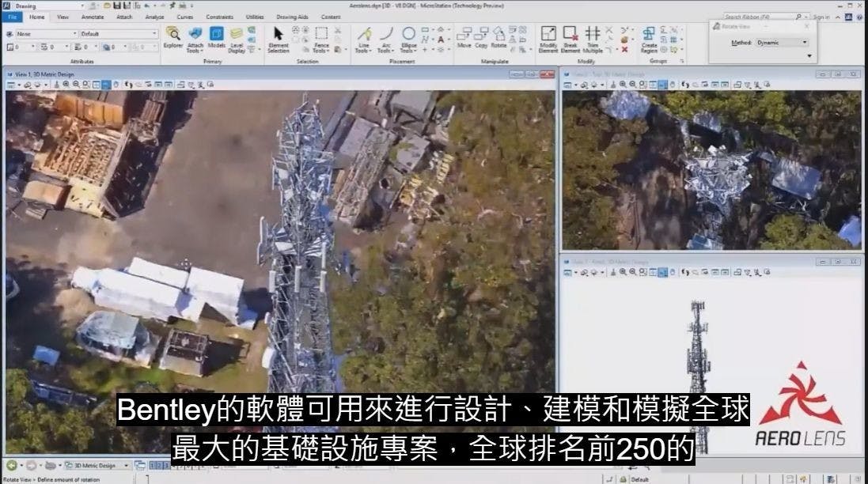
Task: Click Zoom In in top-right view toolbar
Action: [623, 85]
